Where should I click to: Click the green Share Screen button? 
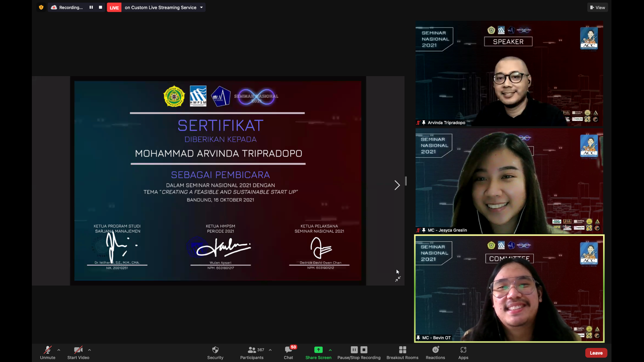pos(318,352)
